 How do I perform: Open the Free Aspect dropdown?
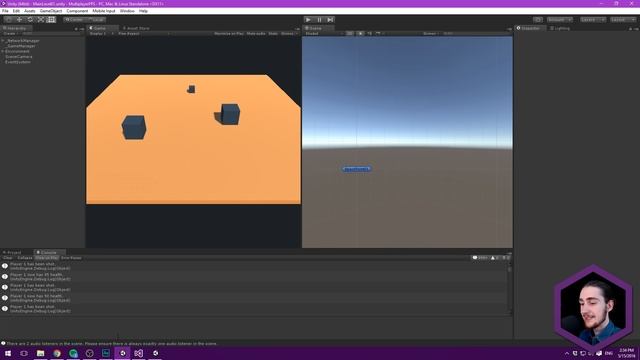(x=143, y=33)
